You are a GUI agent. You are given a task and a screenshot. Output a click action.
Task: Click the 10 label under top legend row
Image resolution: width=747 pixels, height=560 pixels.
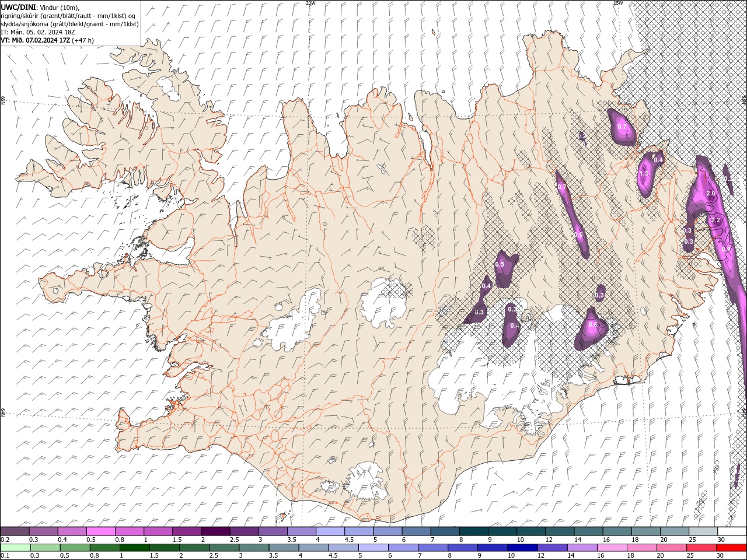coord(520,539)
